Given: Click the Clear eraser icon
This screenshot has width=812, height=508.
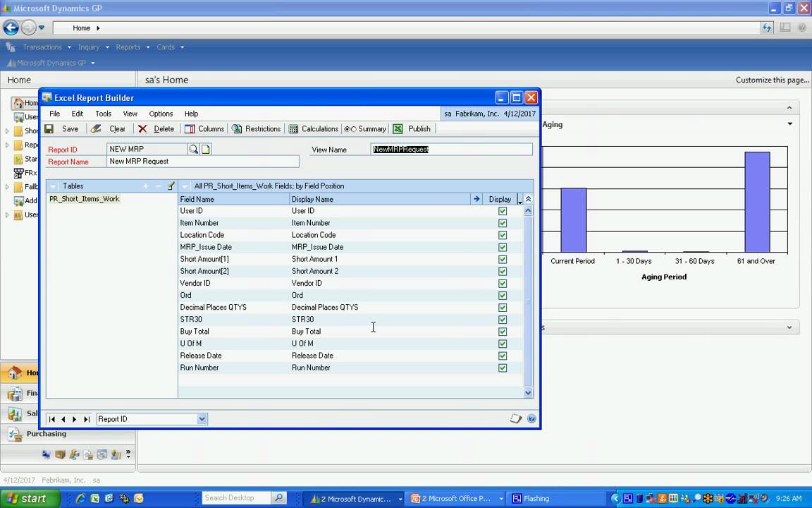Looking at the screenshot, I should (96, 128).
